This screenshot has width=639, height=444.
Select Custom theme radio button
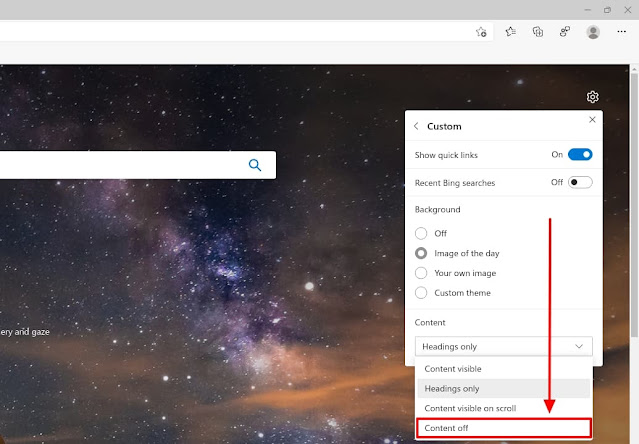click(421, 292)
